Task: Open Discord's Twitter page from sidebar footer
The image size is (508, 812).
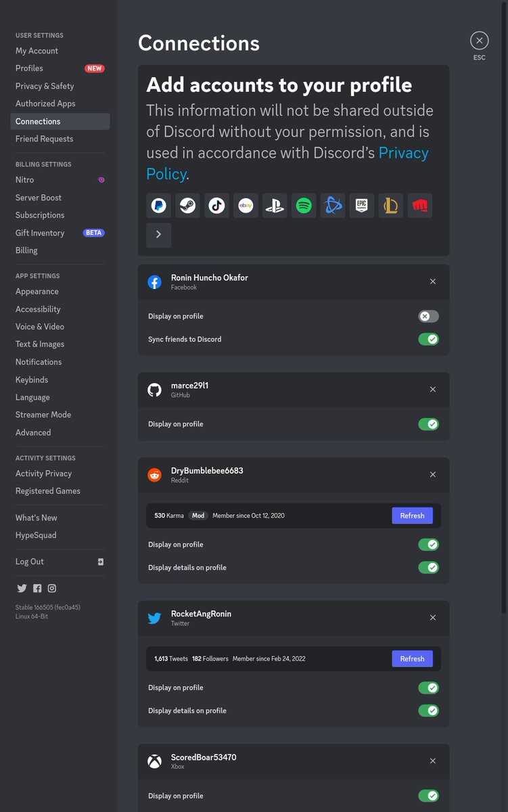Action: pos(22,589)
